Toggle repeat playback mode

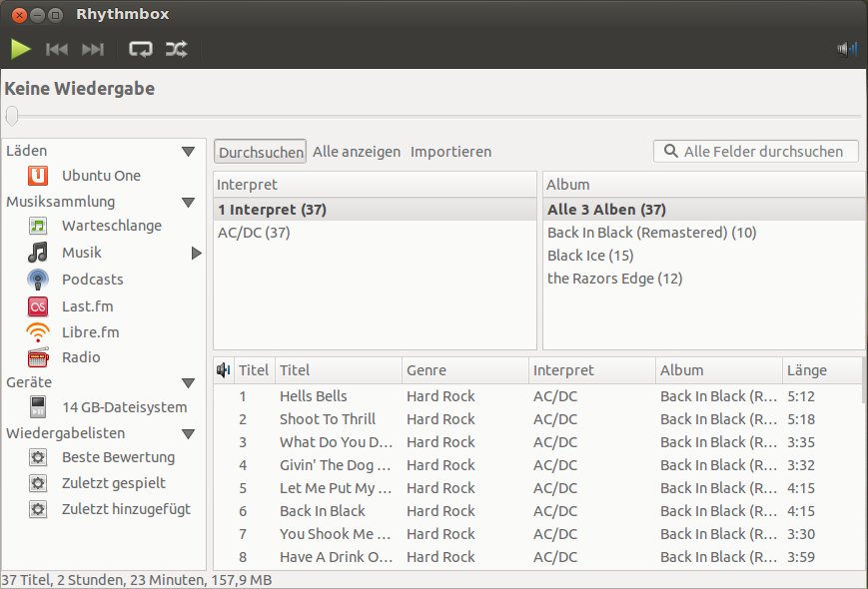click(141, 49)
